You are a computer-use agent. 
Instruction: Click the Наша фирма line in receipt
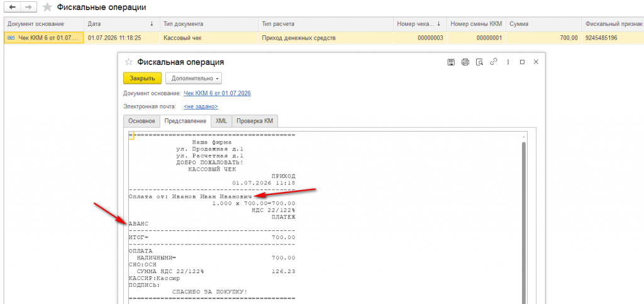click(x=212, y=142)
